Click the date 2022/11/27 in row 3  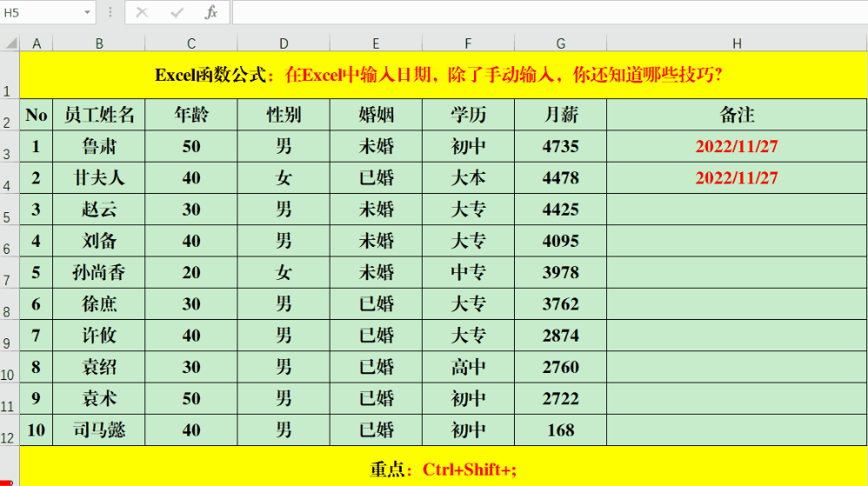tap(737, 147)
